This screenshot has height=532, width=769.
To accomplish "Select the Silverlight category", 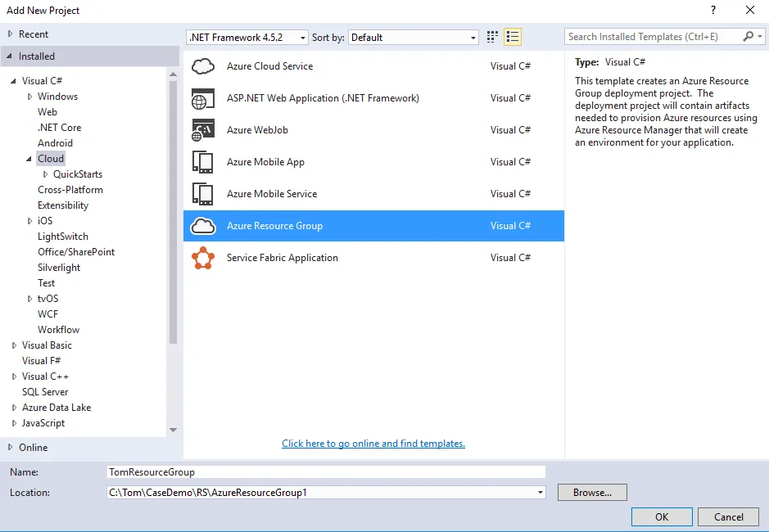I will [59, 268].
